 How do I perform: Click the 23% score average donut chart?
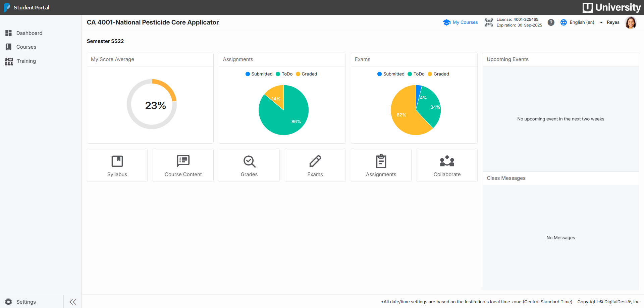click(152, 104)
